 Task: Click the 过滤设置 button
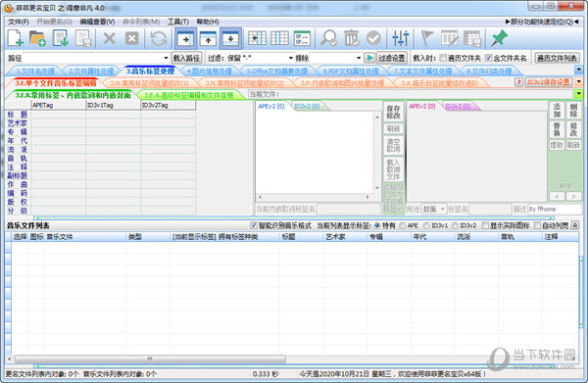pyautogui.click(x=391, y=58)
